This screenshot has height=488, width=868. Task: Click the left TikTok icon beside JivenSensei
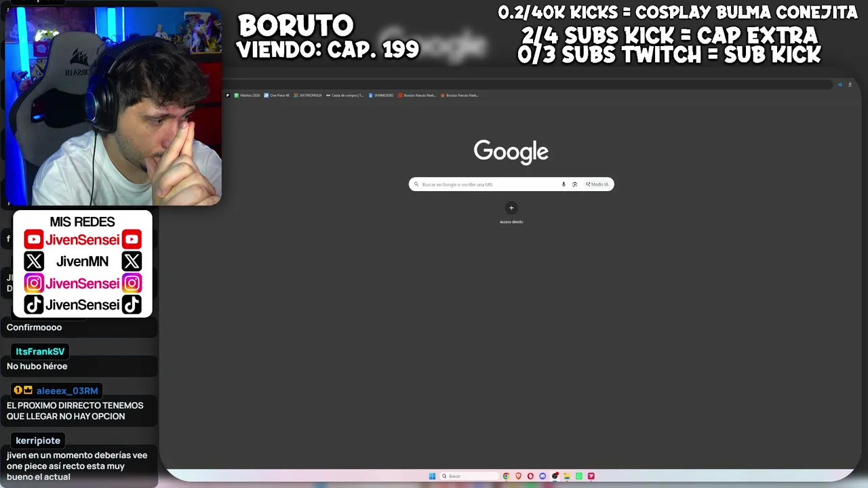(x=34, y=304)
